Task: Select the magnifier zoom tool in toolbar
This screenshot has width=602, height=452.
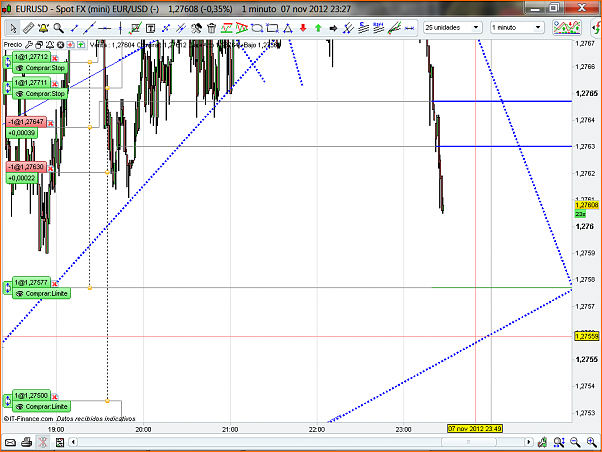Action: tap(58, 28)
